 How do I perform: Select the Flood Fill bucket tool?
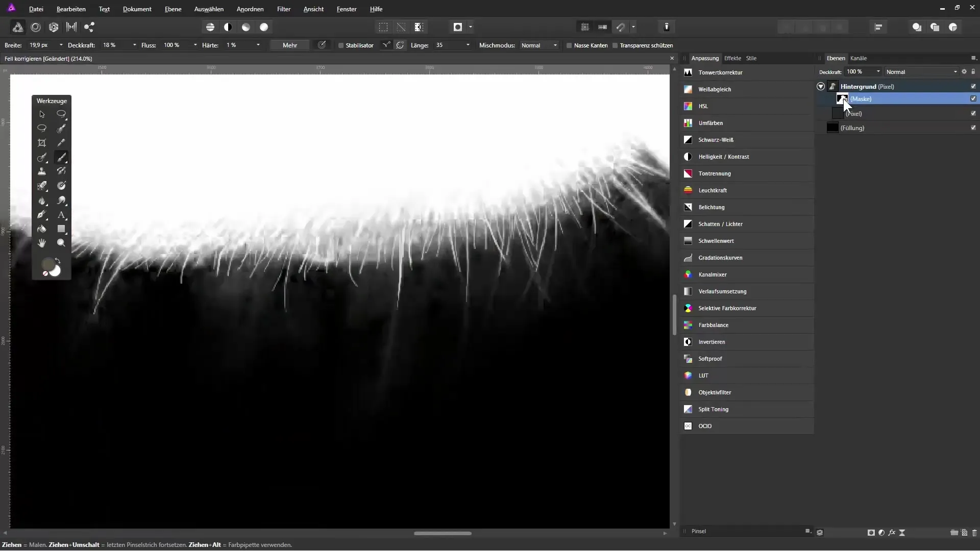pyautogui.click(x=42, y=229)
